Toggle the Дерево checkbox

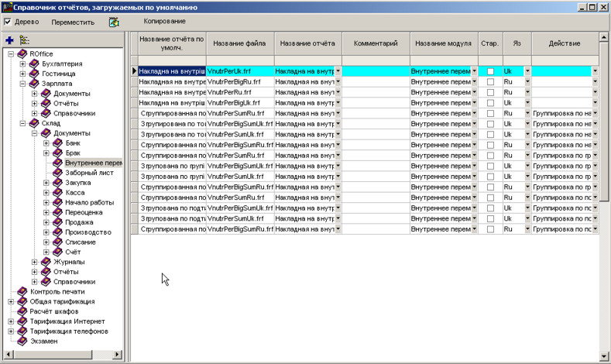coord(8,22)
